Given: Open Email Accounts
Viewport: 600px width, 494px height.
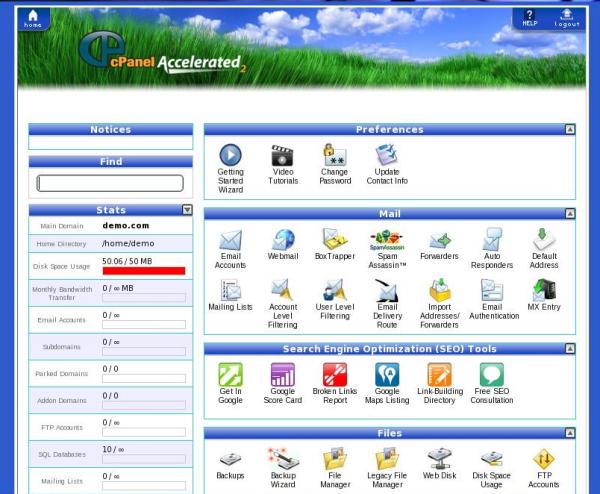Looking at the screenshot, I should [x=230, y=249].
